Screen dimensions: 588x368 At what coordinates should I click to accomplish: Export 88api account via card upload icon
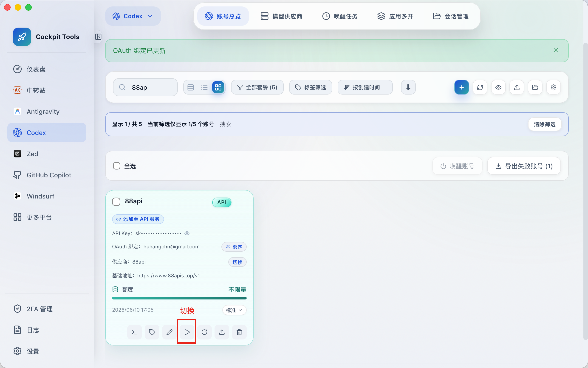click(x=222, y=332)
